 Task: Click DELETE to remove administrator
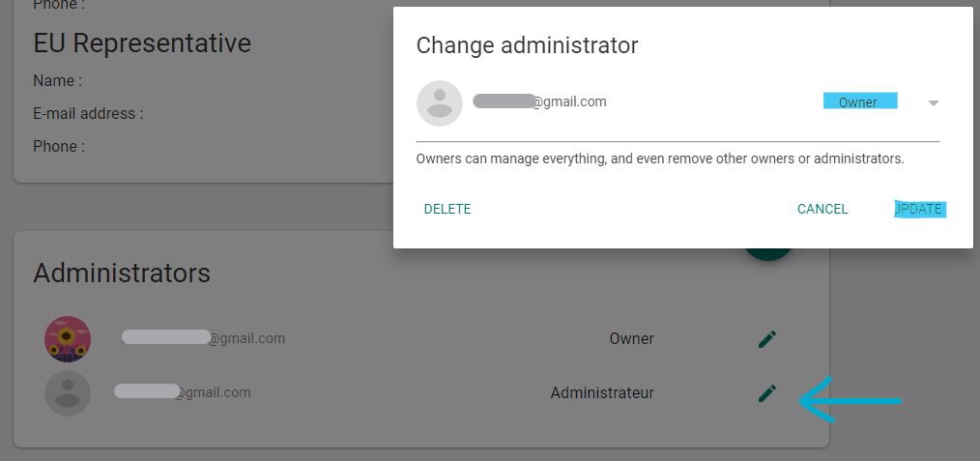pyautogui.click(x=447, y=210)
